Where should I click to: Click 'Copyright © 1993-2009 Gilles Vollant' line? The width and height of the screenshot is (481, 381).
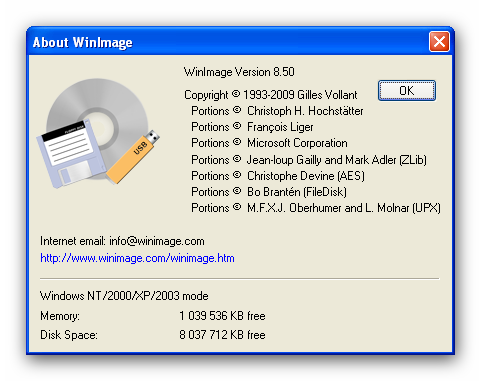tap(271, 95)
